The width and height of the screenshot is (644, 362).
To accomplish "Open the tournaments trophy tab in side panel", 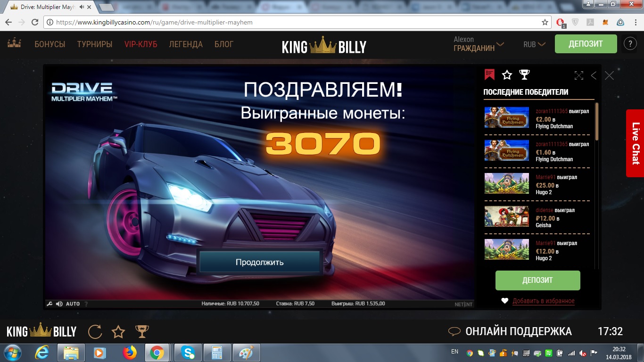I will point(524,74).
